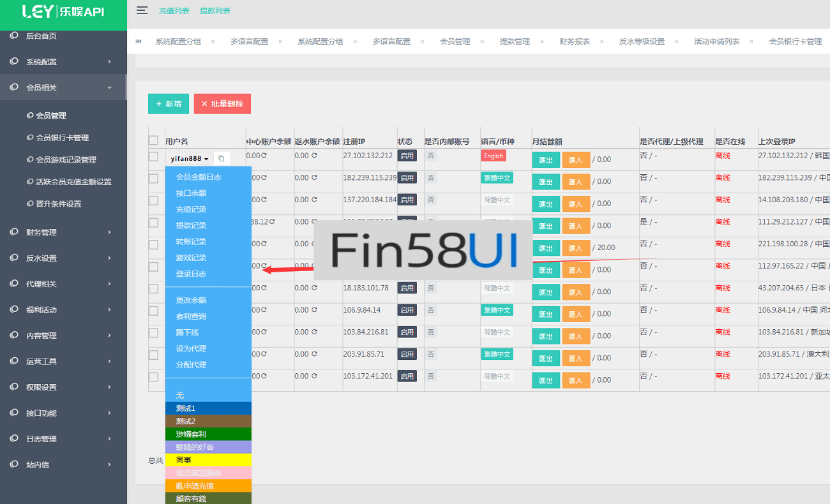Screen dimensions: 830x504
Task: Select checkbox in the 103.172.41.201 row
Action: pos(153,376)
